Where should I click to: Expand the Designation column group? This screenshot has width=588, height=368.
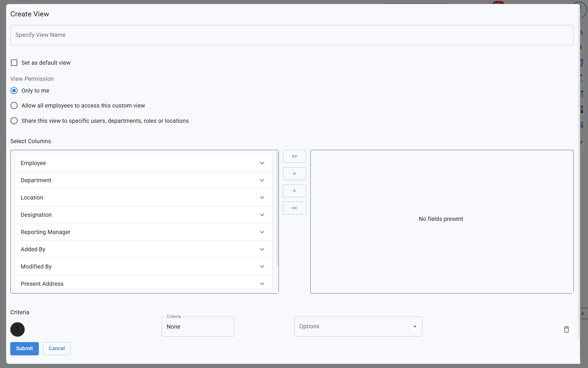tap(262, 215)
